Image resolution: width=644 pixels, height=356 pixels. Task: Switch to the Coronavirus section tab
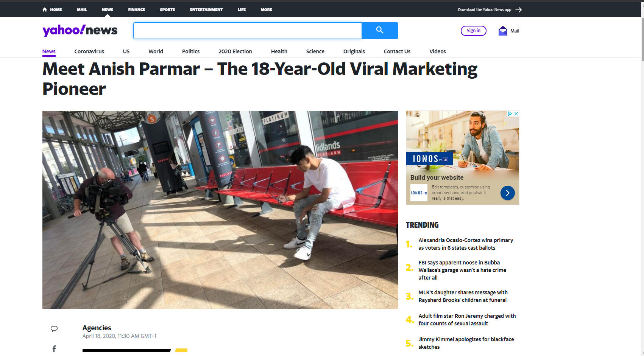[x=89, y=51]
